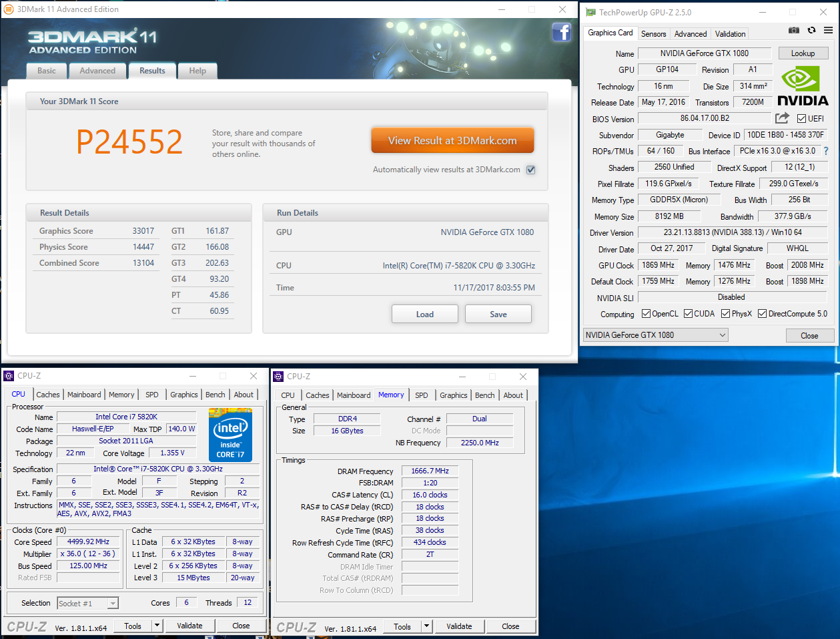Image resolution: width=840 pixels, height=639 pixels.
Task: Open the Advanced tab in GPU-Z
Action: (x=691, y=34)
